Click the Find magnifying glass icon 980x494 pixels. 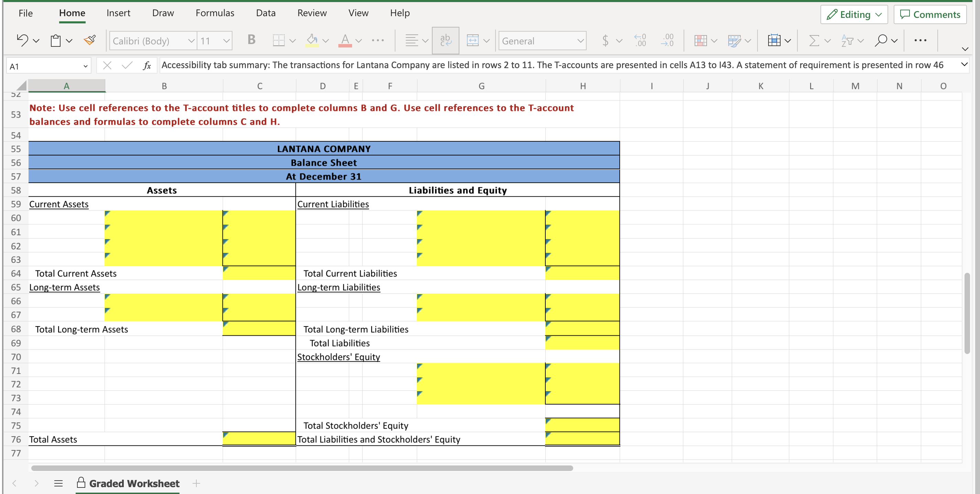point(881,40)
